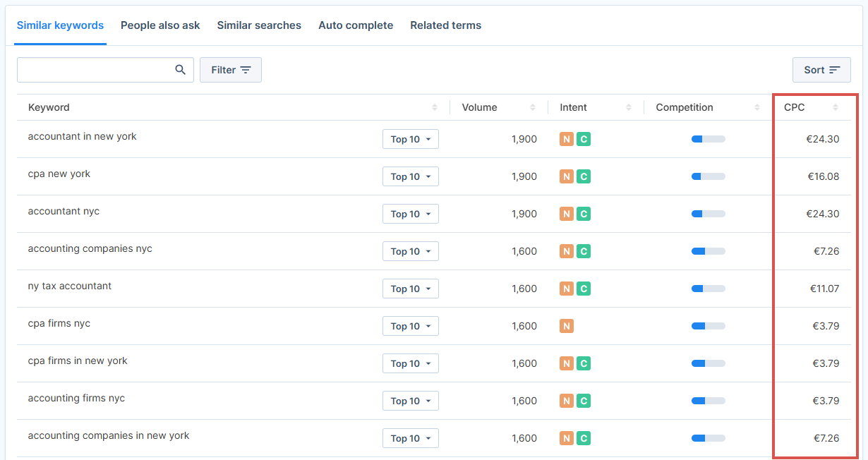The width and height of the screenshot is (868, 460).
Task: Expand the Top 10 dropdown for accountant nyc
Action: pos(411,214)
